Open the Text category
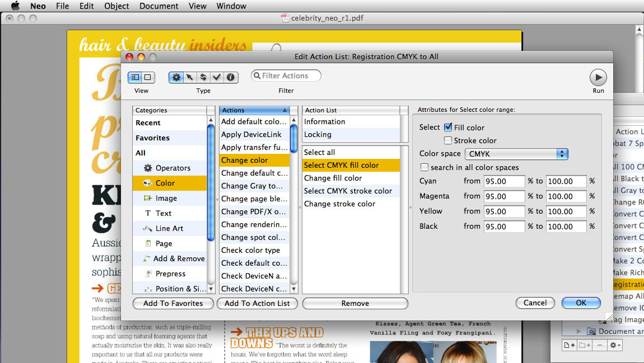 [169, 213]
